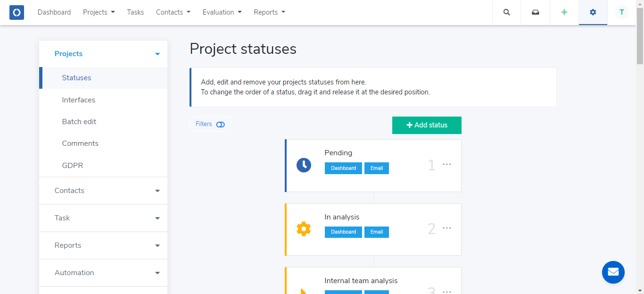The width and height of the screenshot is (644, 294).
Task: Go to Dashboard in the navbar
Action: 54,12
